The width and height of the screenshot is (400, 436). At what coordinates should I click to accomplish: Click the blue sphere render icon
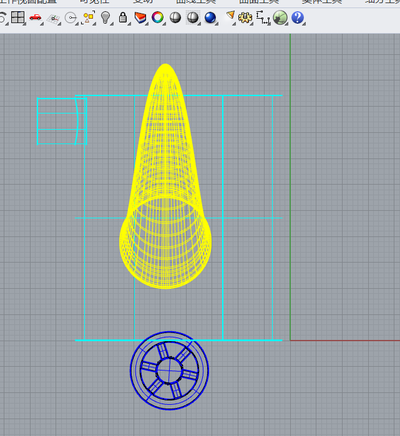tap(210, 17)
